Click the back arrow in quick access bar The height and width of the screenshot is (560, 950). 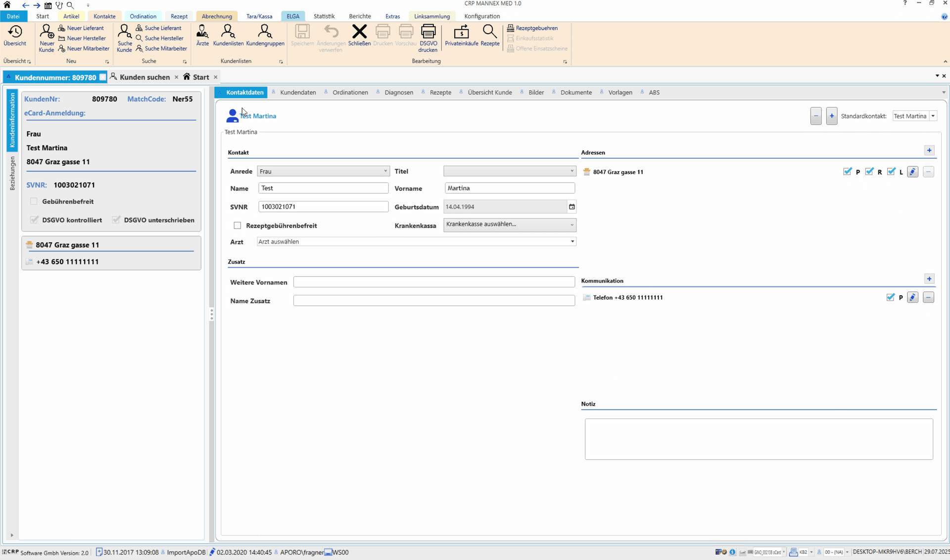click(25, 5)
